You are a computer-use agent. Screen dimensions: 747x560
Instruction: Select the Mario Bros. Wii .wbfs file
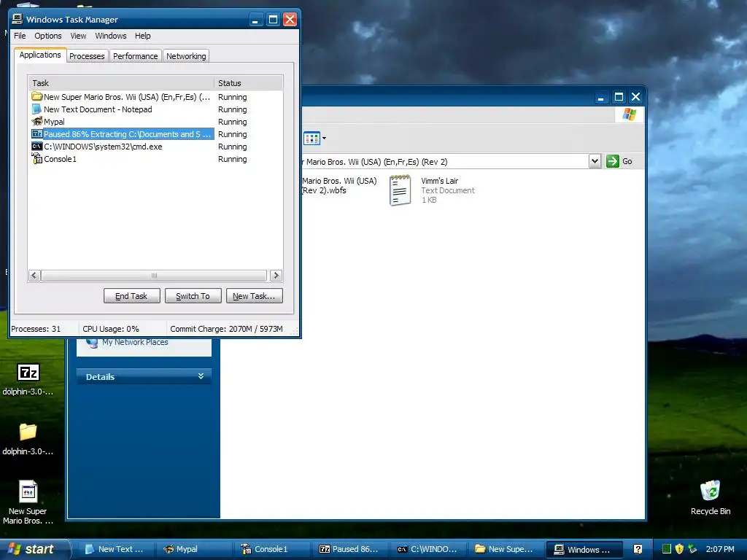click(339, 186)
